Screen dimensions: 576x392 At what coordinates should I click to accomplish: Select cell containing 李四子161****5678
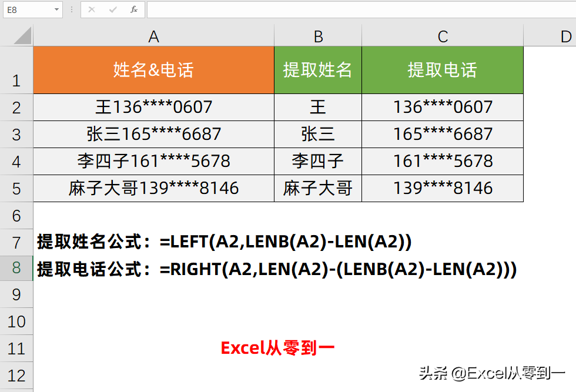pos(153,161)
